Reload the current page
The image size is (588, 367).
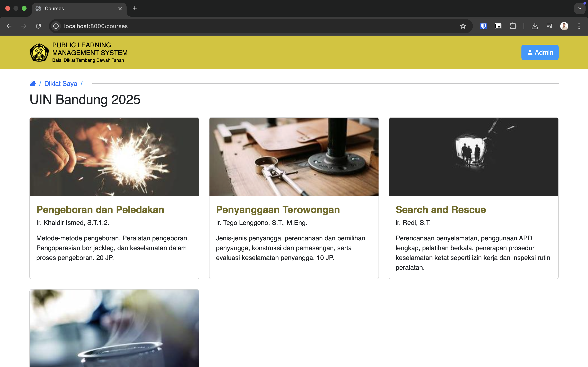[38, 26]
